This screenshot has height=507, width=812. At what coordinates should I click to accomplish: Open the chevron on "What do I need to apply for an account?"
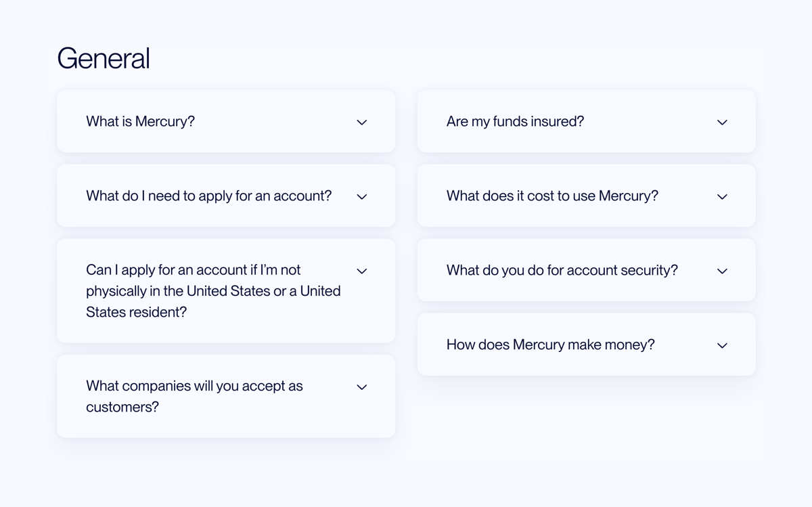[362, 196]
